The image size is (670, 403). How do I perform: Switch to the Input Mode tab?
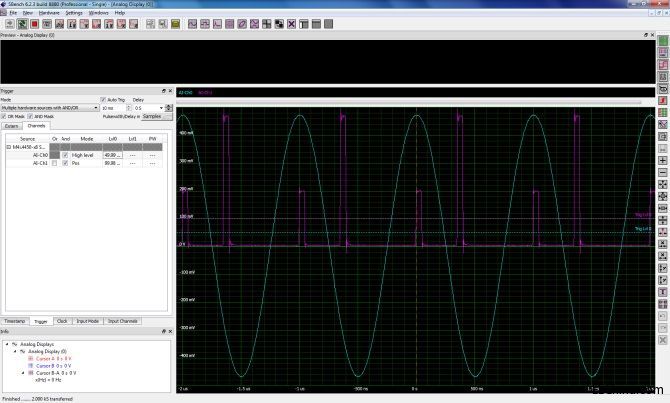pyautogui.click(x=88, y=321)
